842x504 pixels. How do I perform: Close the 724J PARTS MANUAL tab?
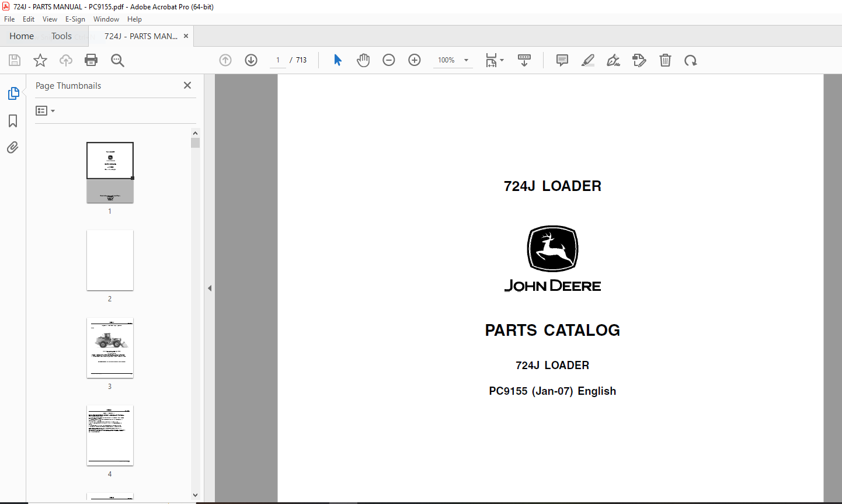point(186,36)
